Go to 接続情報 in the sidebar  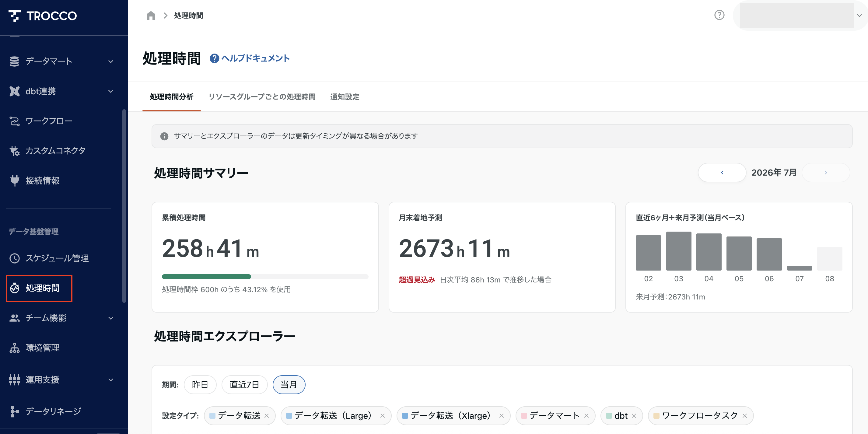[43, 180]
